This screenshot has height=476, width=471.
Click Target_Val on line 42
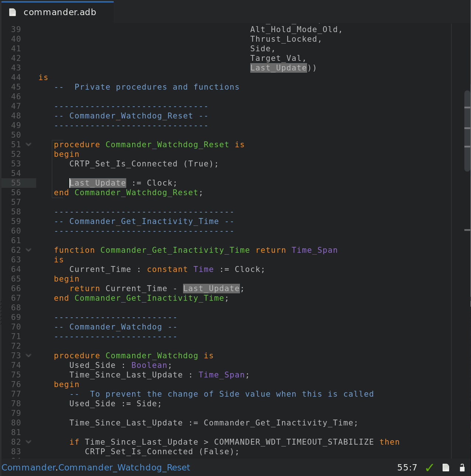click(x=276, y=58)
